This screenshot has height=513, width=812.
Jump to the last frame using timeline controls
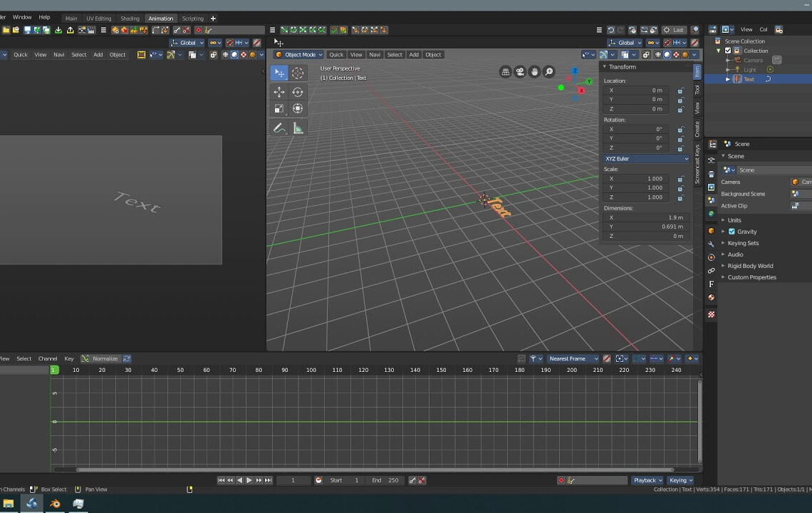pyautogui.click(x=269, y=480)
